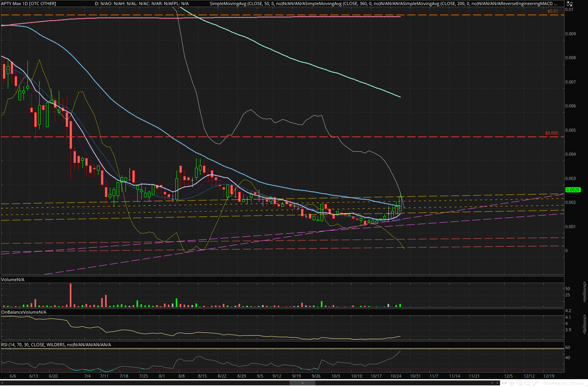Click the latest green candle near 10/24
588x387 pixels.
click(400, 203)
